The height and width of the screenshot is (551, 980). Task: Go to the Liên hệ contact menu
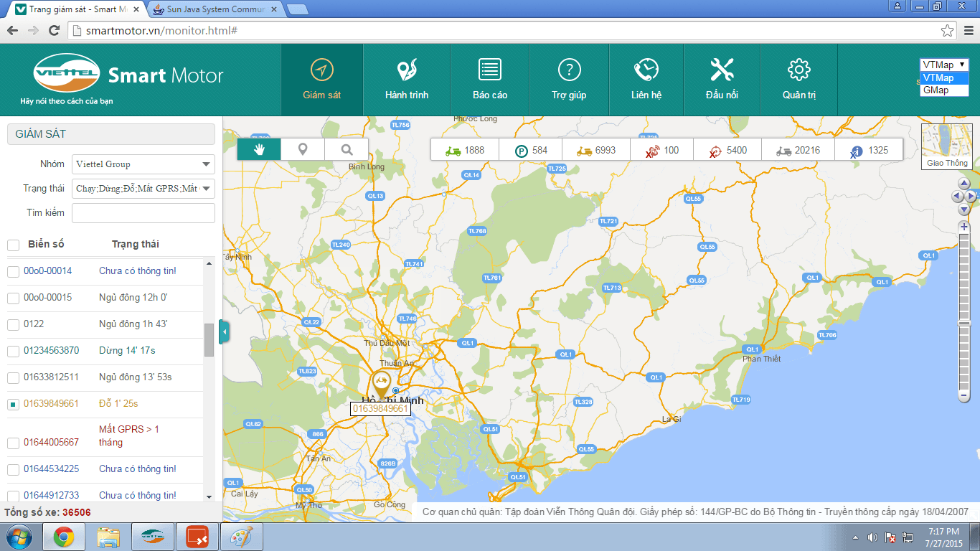tap(646, 80)
